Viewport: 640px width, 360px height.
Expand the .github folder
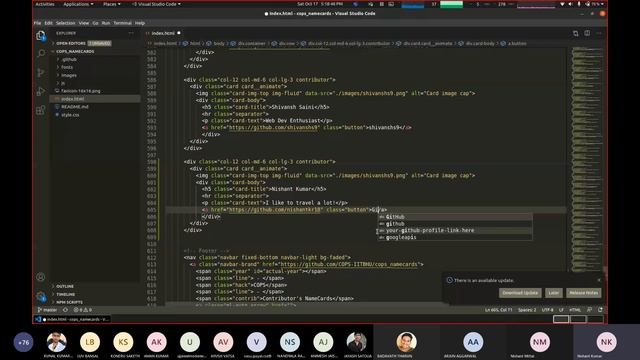[x=96, y=60]
